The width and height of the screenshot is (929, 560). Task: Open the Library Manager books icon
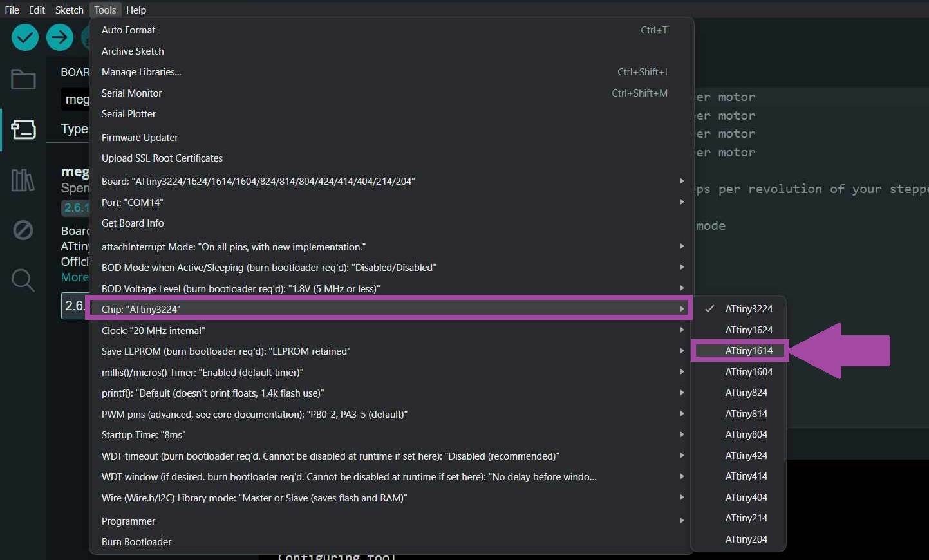tap(23, 180)
